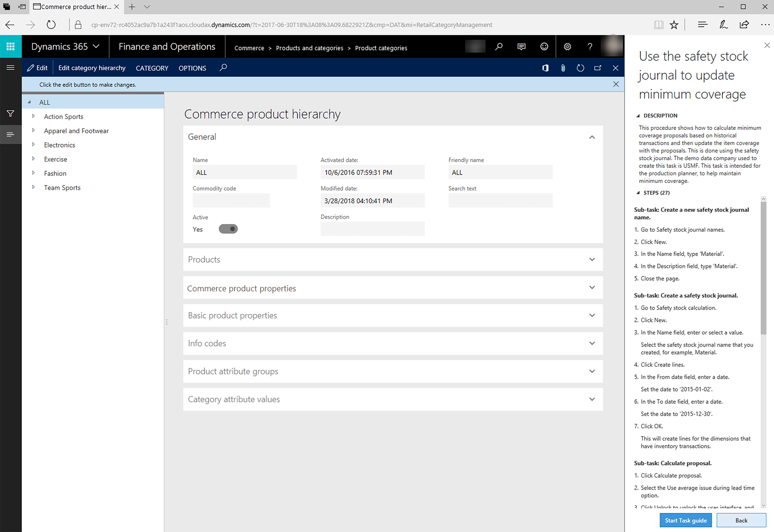Collapse the General section
Screen dimensions: 774x532
click(592, 137)
